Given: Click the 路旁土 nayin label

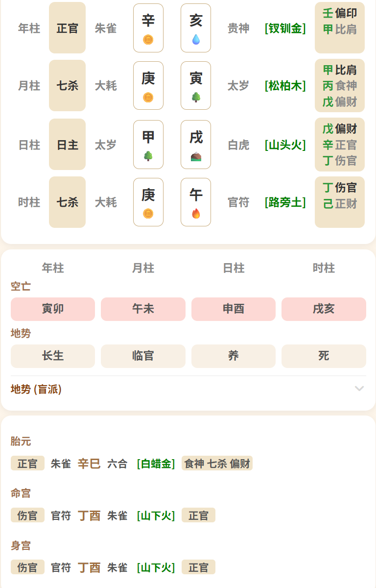Looking at the screenshot, I should (285, 202).
